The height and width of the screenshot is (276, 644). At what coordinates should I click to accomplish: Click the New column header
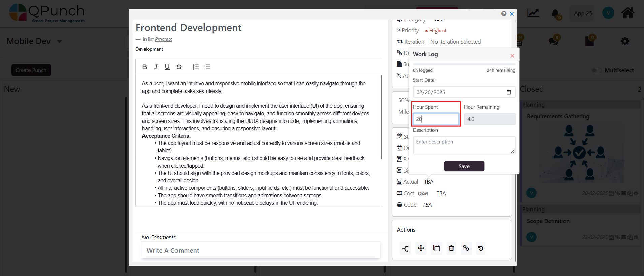pyautogui.click(x=12, y=89)
